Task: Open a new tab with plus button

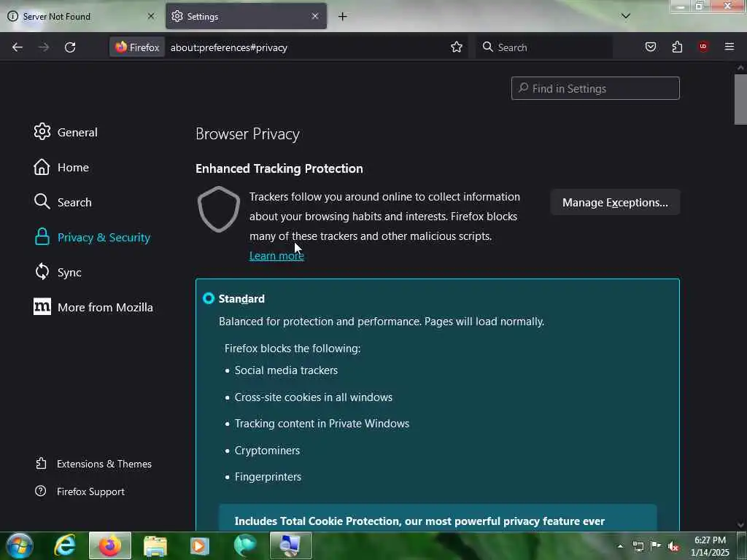Action: [343, 16]
